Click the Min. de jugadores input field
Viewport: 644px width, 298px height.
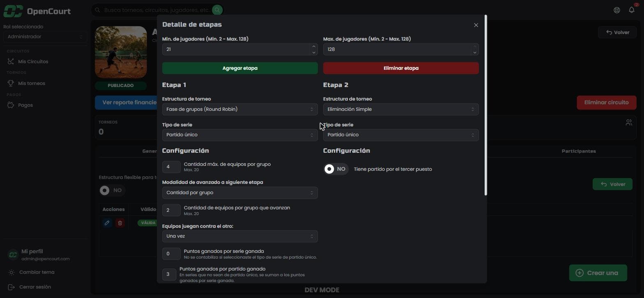(x=236, y=49)
